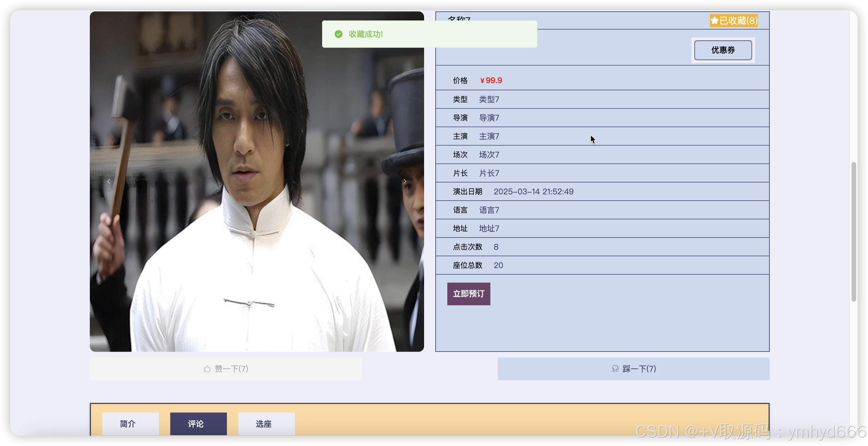Toggle the 已收藏(8) favorite badge
The image size is (868, 446).
(x=734, y=21)
